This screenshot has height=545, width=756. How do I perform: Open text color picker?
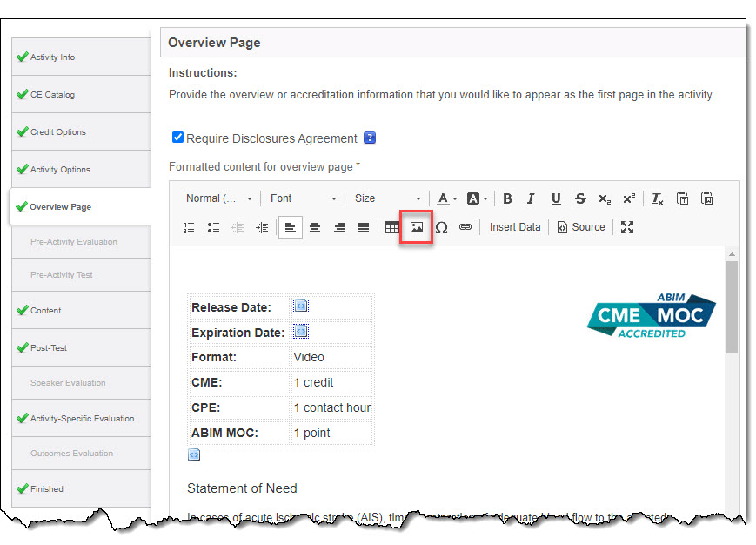point(446,198)
